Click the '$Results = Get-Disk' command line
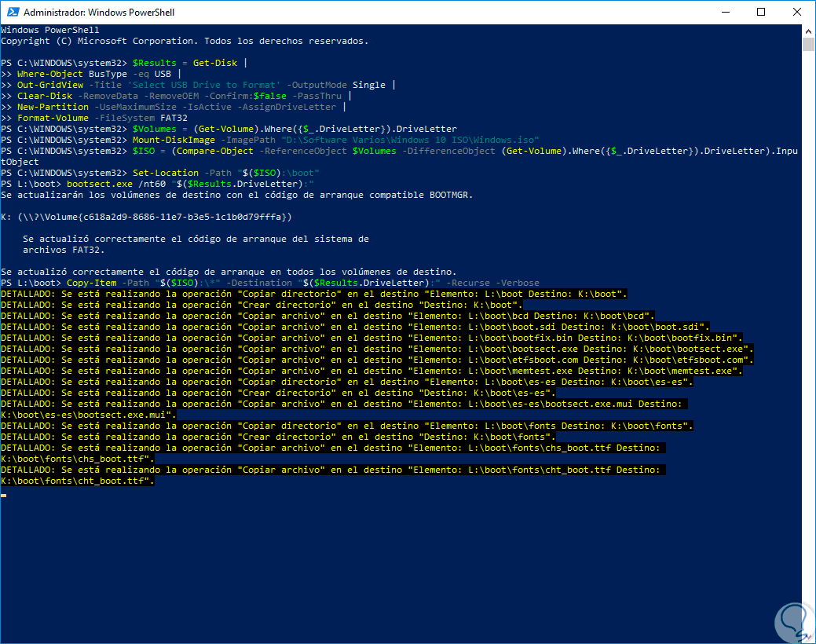The height and width of the screenshot is (644, 816). pos(124,63)
